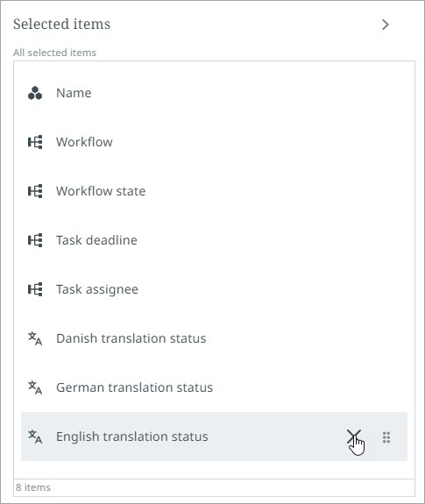Select the Workflow state list item
The height and width of the screenshot is (504, 425).
click(x=215, y=191)
